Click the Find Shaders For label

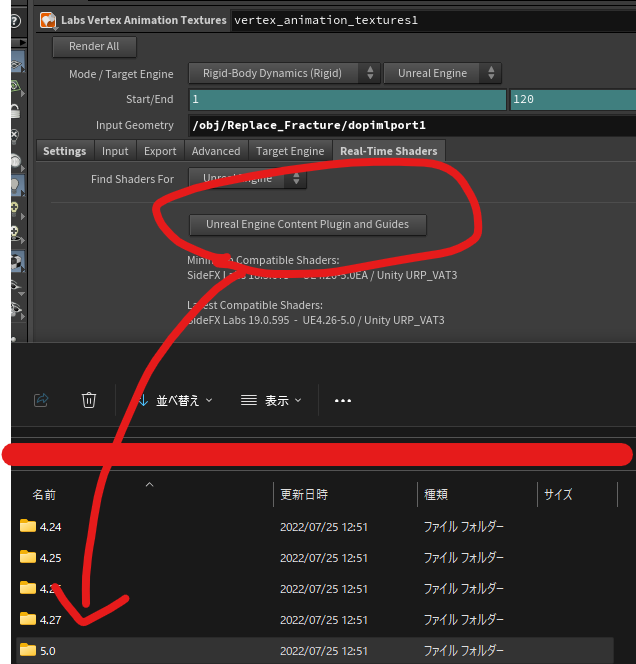[132, 180]
